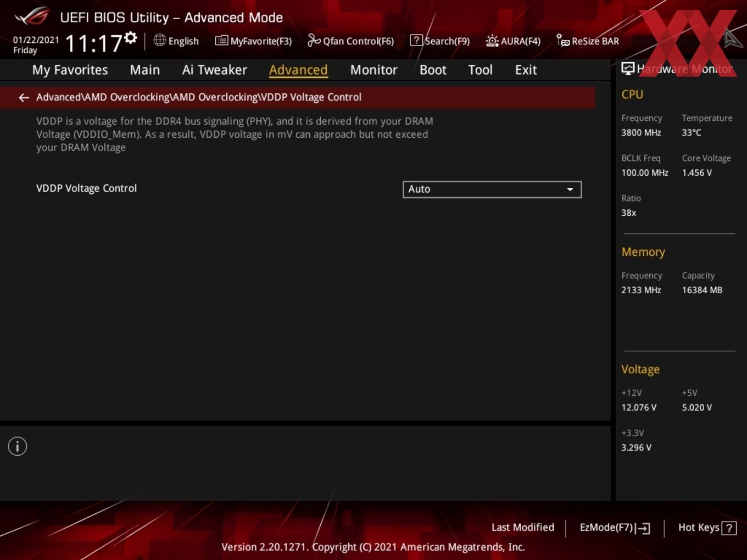Open Search(F9)
The image size is (747, 560).
point(440,41)
